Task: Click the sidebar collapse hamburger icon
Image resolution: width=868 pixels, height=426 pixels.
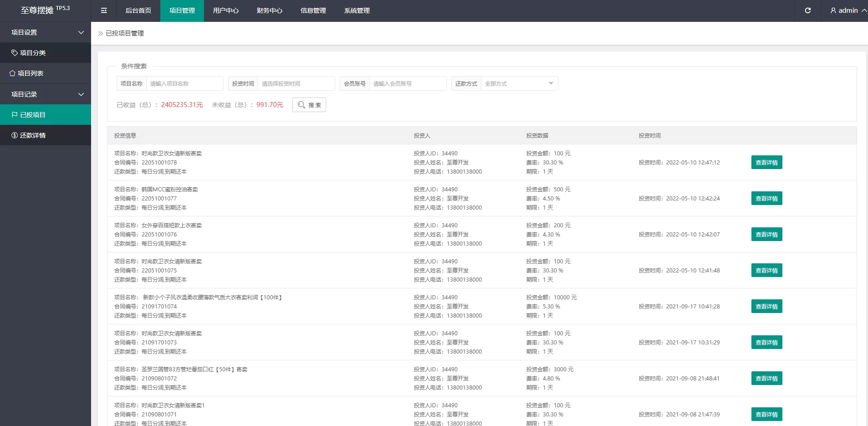Action: pos(104,10)
